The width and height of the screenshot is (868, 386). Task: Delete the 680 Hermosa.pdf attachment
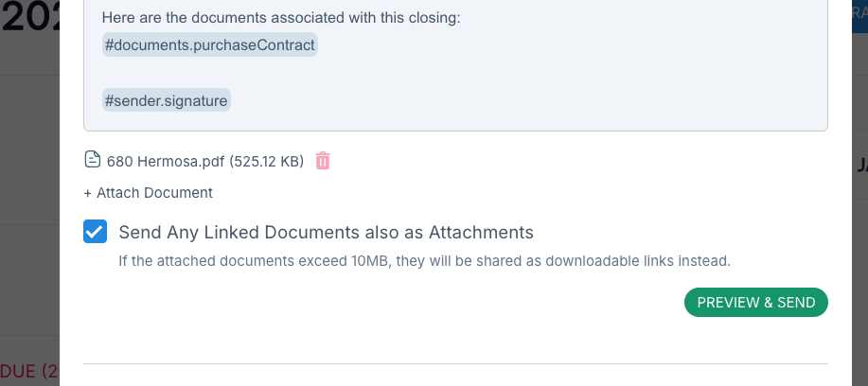pyautogui.click(x=323, y=161)
